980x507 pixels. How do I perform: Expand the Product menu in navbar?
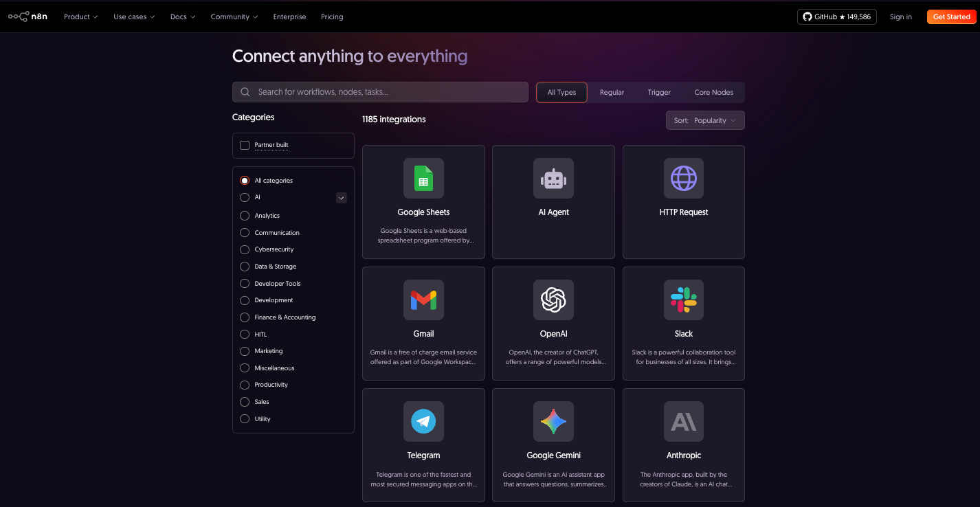(80, 16)
